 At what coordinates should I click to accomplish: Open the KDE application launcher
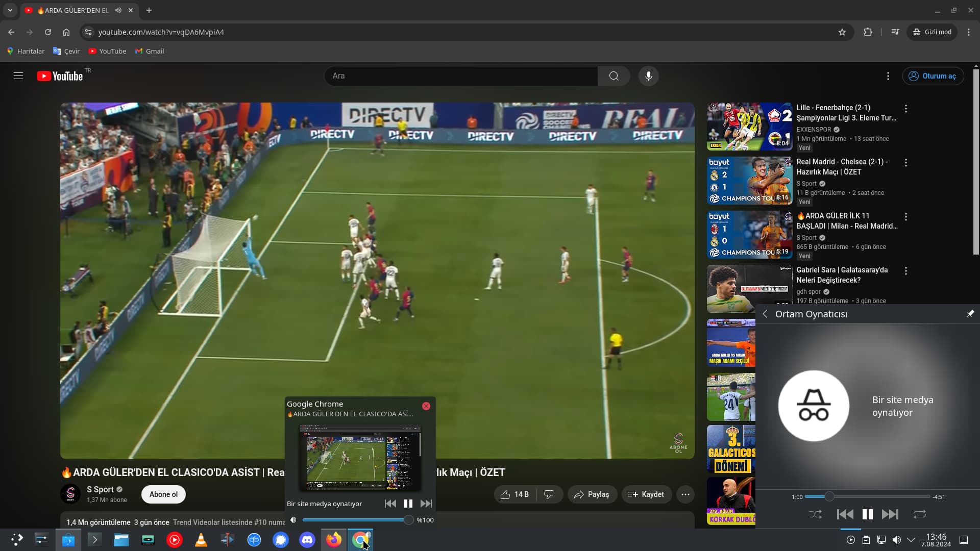(x=17, y=540)
